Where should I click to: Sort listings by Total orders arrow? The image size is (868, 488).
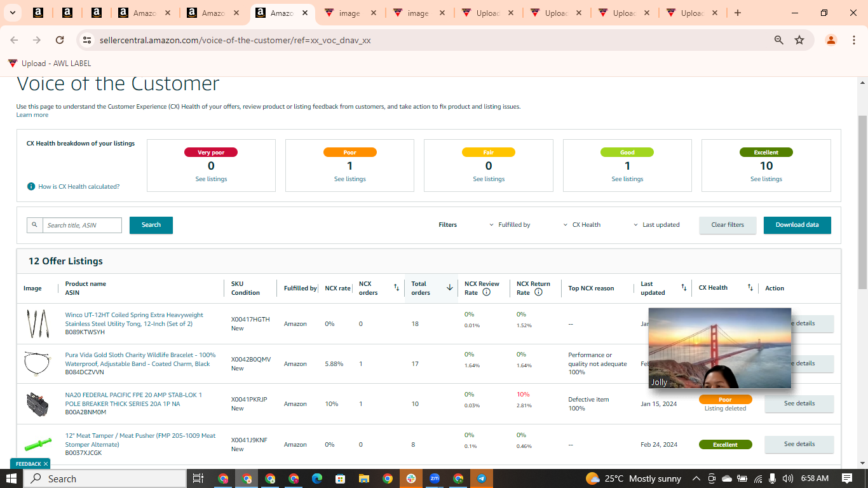click(450, 288)
